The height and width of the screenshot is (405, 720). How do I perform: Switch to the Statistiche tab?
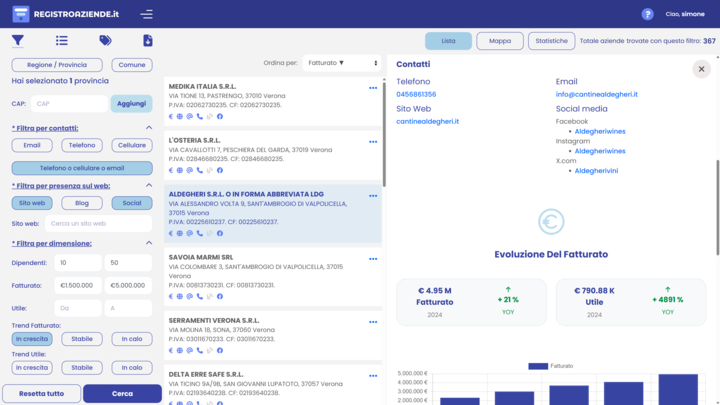pos(551,41)
